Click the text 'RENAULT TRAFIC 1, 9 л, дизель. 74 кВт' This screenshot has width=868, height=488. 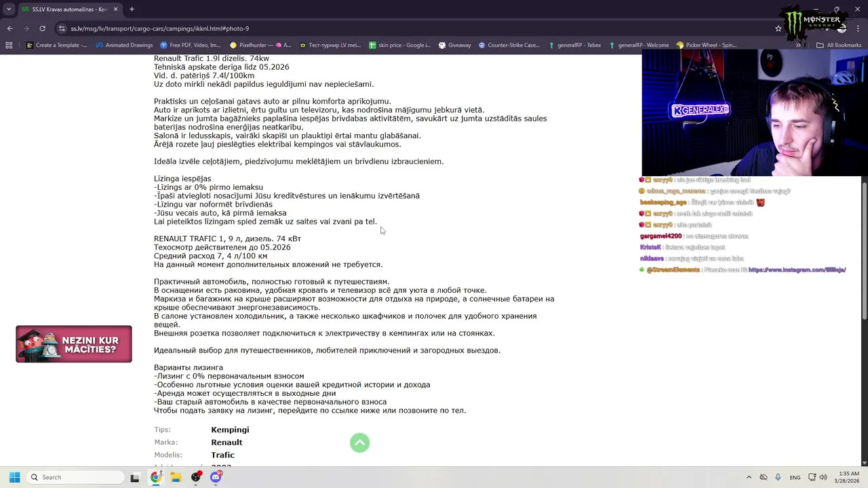(227, 239)
